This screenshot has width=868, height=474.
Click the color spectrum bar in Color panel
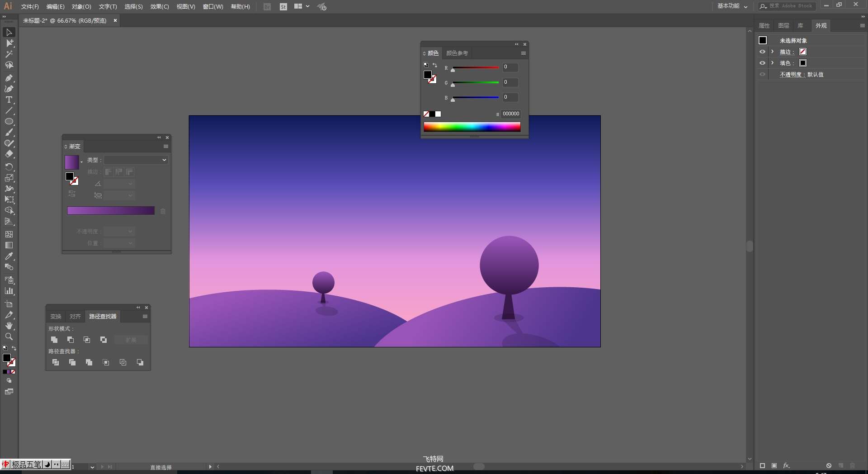click(x=472, y=127)
